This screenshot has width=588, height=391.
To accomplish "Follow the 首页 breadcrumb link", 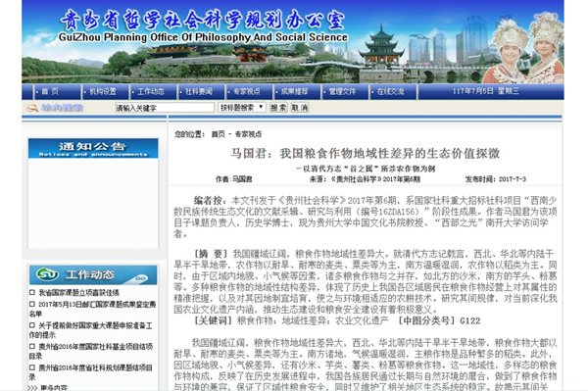I will (x=218, y=134).
